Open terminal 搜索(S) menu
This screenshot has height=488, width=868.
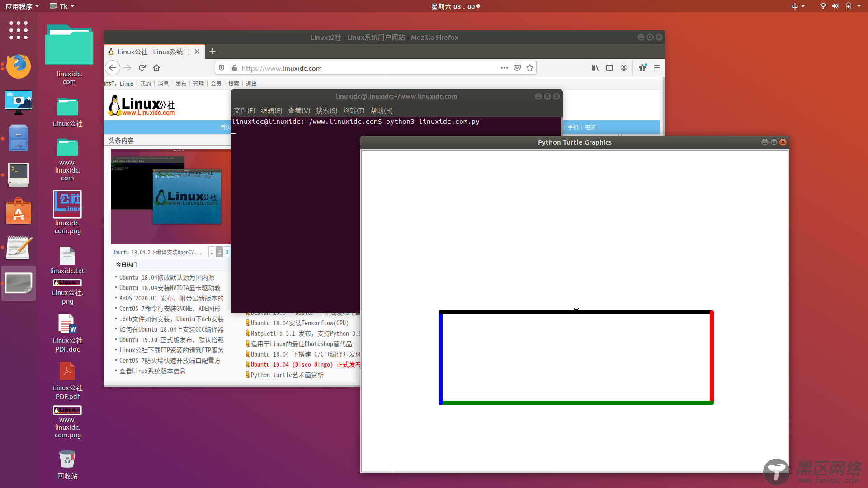point(326,111)
